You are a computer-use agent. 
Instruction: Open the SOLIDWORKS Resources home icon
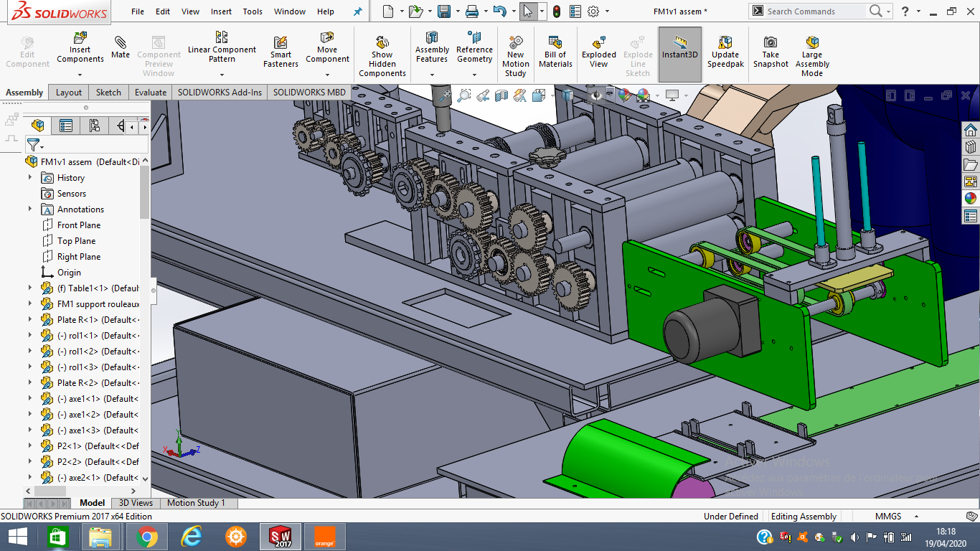point(971,130)
